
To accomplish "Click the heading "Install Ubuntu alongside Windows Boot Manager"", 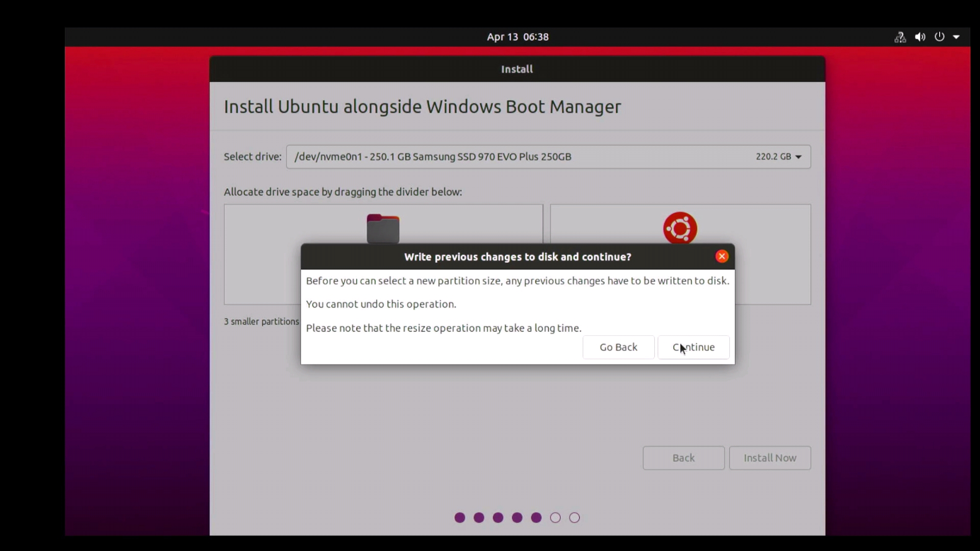I will (422, 107).
